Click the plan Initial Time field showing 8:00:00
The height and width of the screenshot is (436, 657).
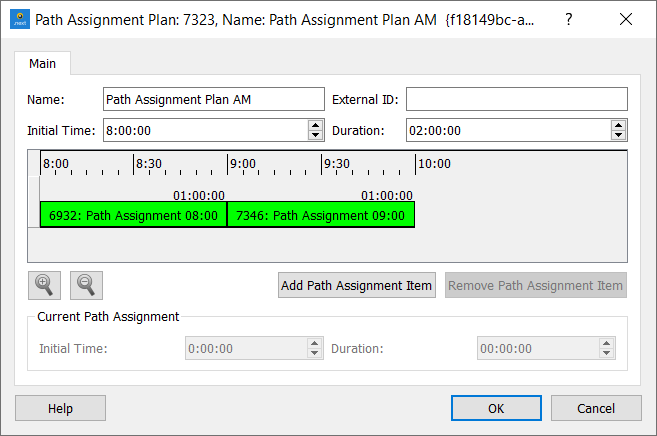click(x=204, y=130)
